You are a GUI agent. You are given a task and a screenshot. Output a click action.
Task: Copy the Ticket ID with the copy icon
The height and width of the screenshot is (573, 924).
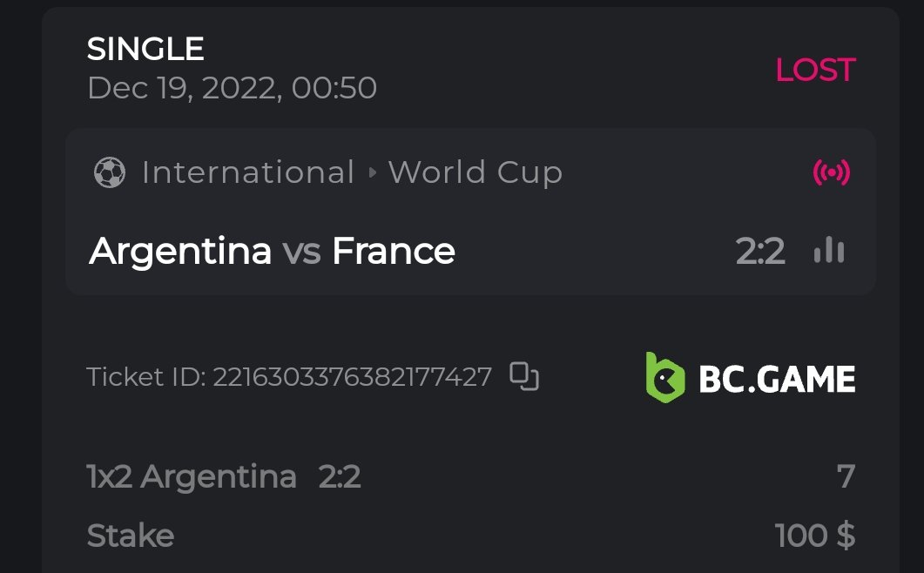click(x=524, y=376)
